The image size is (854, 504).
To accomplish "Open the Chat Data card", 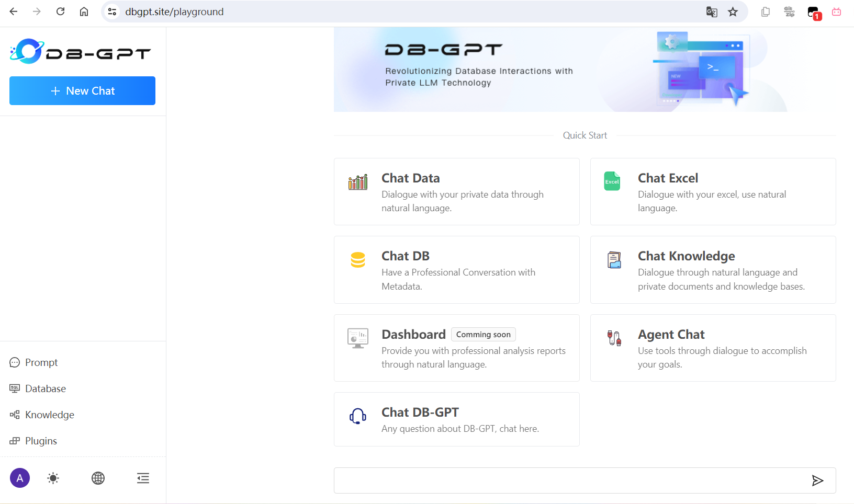I will (456, 192).
